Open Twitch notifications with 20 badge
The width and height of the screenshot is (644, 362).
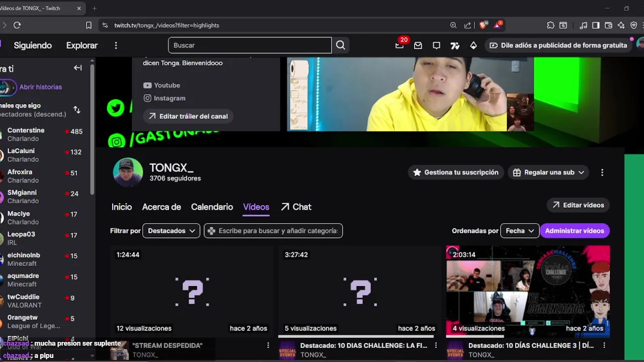(x=399, y=45)
